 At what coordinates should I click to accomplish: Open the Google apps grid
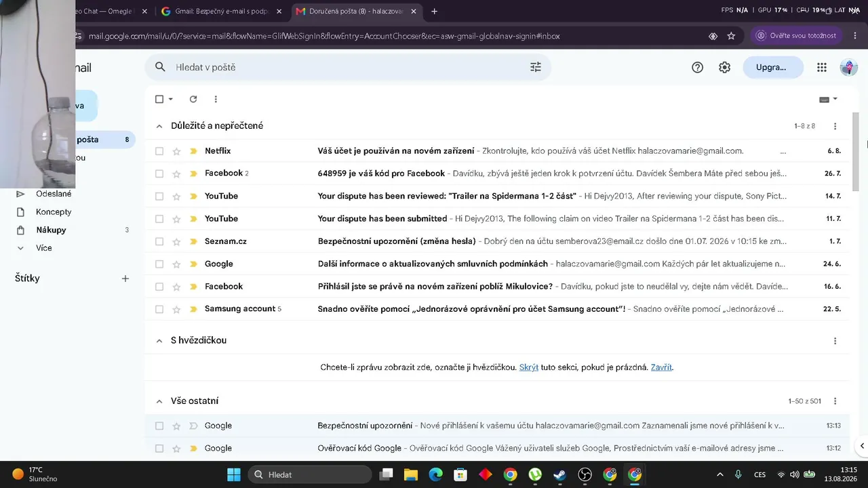point(822,67)
